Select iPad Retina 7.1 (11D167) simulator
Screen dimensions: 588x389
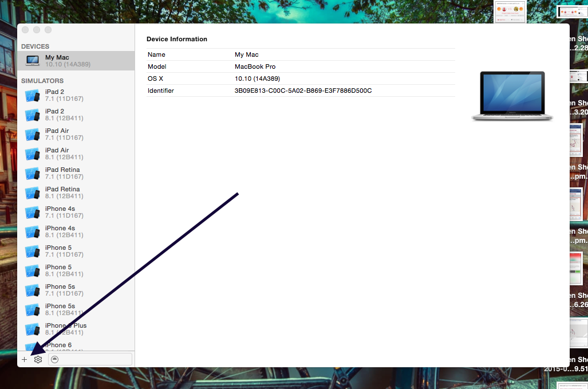coord(76,174)
